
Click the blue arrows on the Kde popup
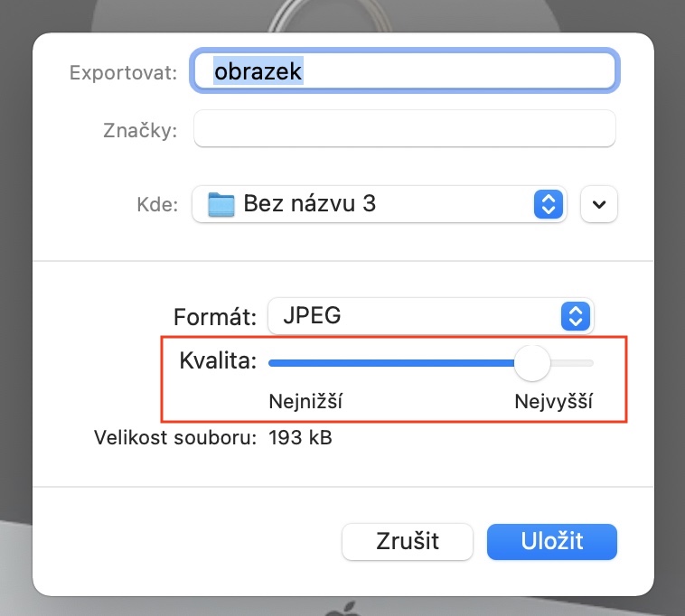coord(548,204)
